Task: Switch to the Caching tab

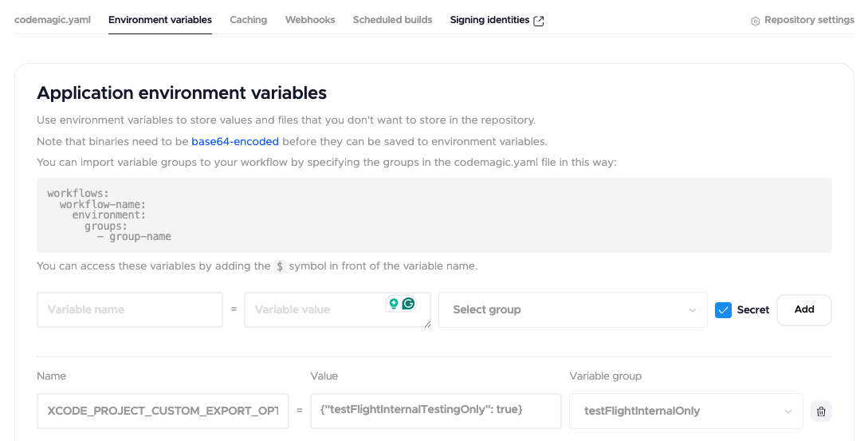Action: (249, 20)
